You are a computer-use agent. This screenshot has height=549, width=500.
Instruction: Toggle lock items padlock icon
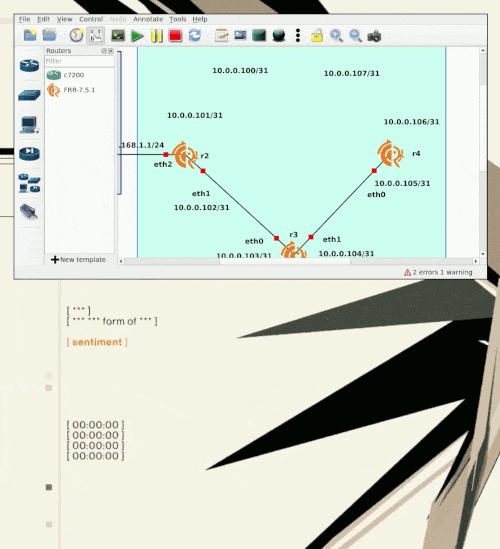tap(317, 36)
